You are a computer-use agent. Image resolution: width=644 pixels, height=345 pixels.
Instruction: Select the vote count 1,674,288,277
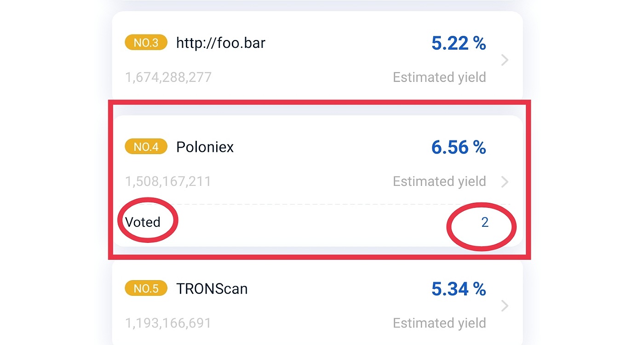(x=168, y=77)
